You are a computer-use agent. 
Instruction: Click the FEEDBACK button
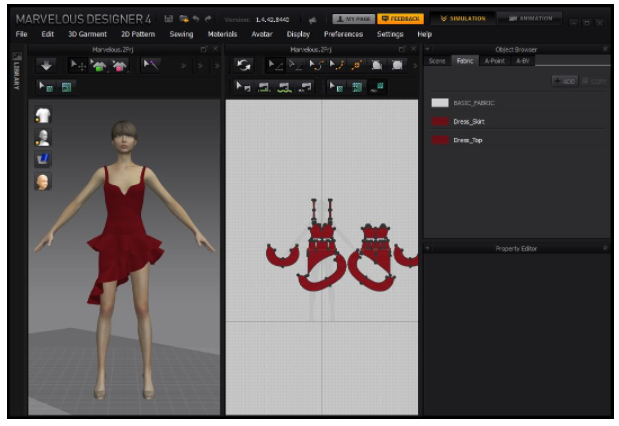coord(401,18)
